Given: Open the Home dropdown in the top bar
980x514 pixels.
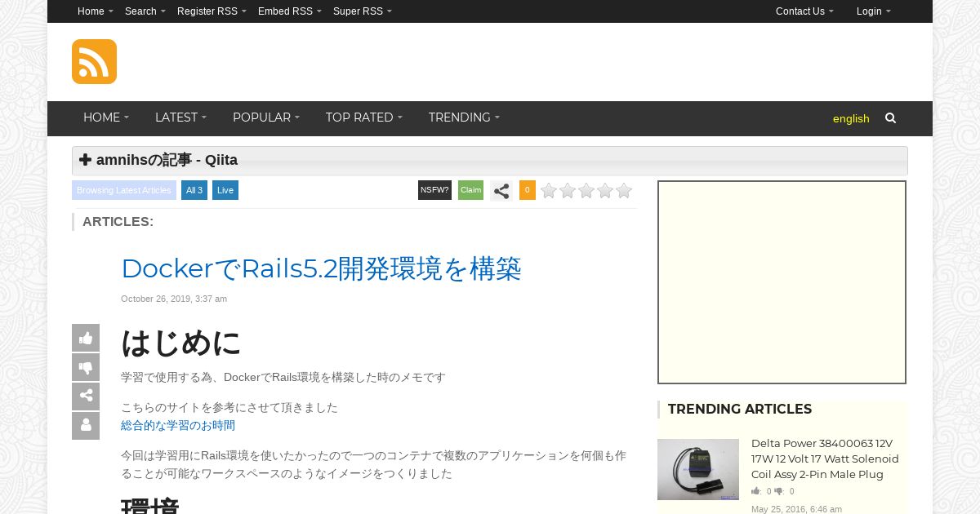Looking at the screenshot, I should pyautogui.click(x=96, y=11).
